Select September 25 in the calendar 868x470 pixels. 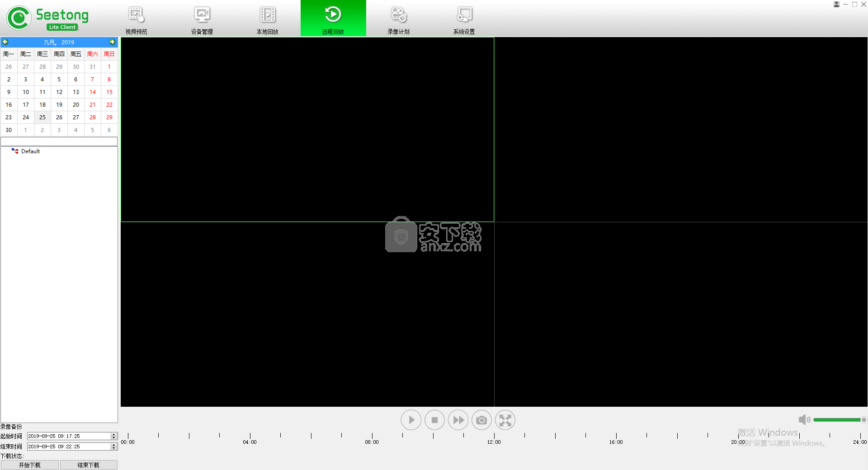[42, 117]
